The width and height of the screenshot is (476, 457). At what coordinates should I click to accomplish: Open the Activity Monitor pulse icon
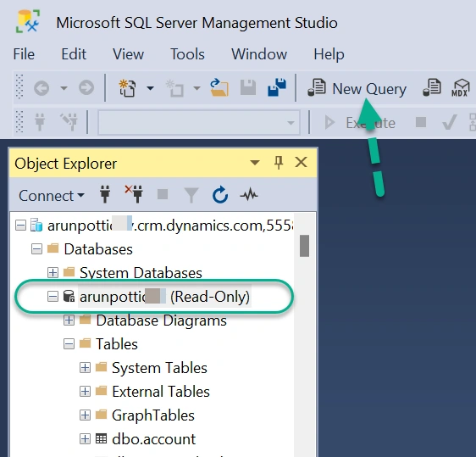[x=249, y=194]
